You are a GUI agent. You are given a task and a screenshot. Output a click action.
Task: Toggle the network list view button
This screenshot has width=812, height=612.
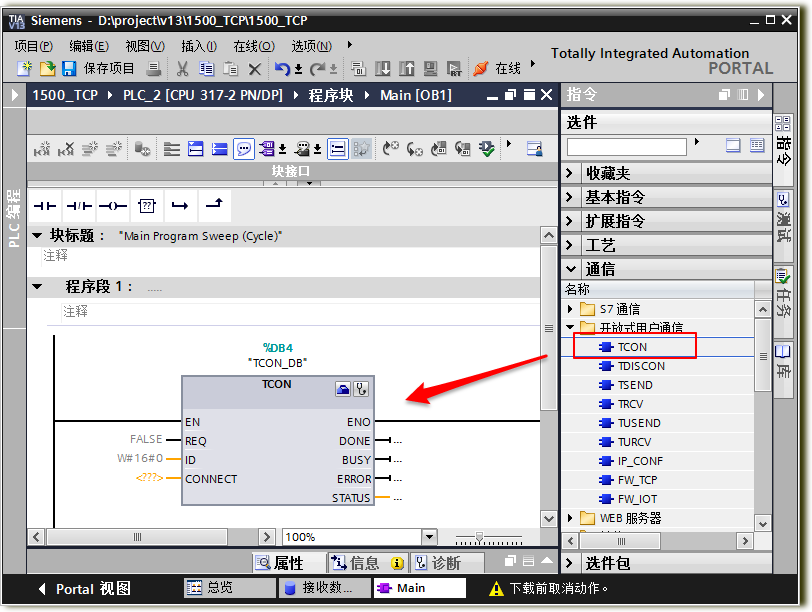pos(338,149)
